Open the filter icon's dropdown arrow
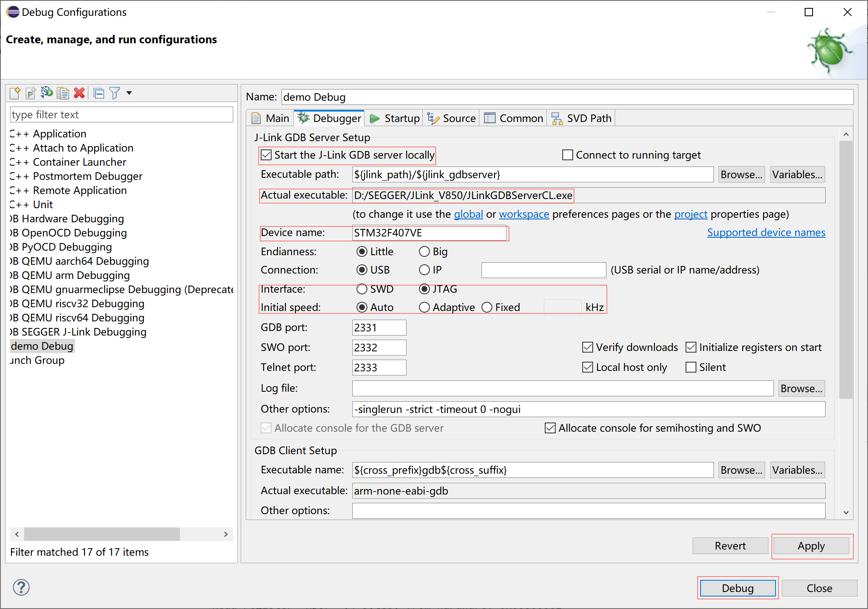 (x=129, y=93)
